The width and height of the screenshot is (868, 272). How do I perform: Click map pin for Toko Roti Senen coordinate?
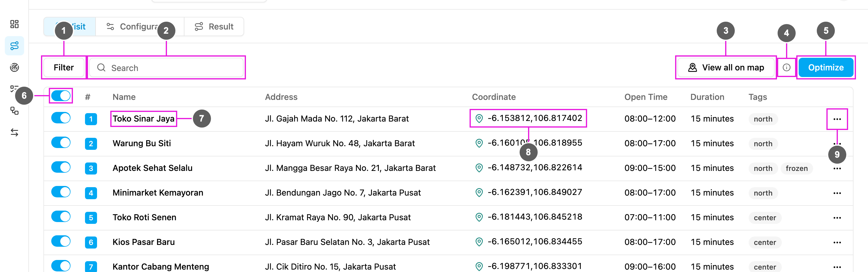[x=479, y=217]
